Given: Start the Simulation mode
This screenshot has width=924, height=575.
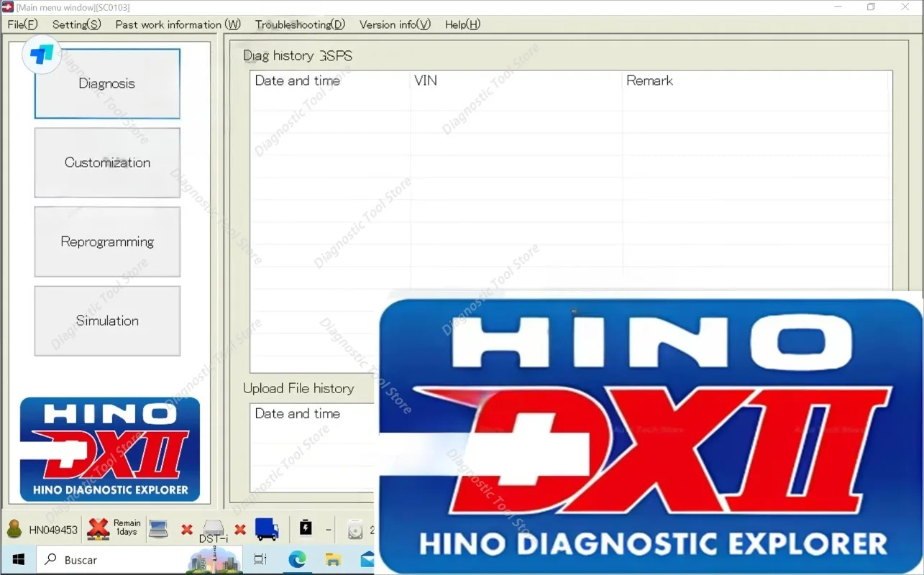Looking at the screenshot, I should 107,321.
